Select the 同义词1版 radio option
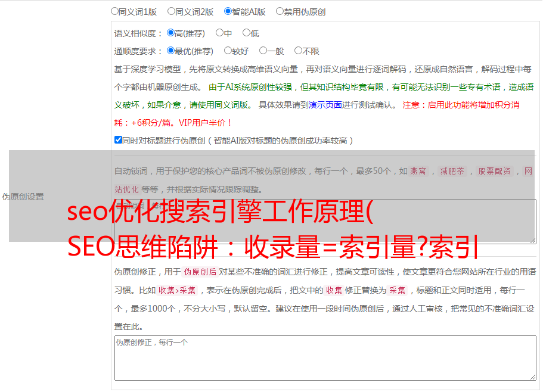The image size is (543, 392). tap(114, 11)
